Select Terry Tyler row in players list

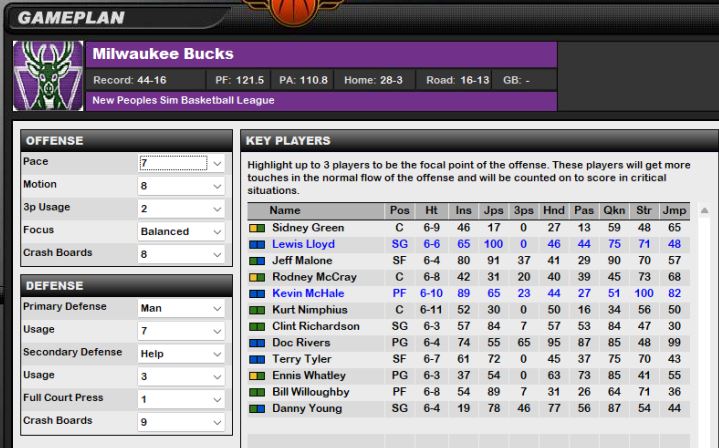tap(300, 360)
